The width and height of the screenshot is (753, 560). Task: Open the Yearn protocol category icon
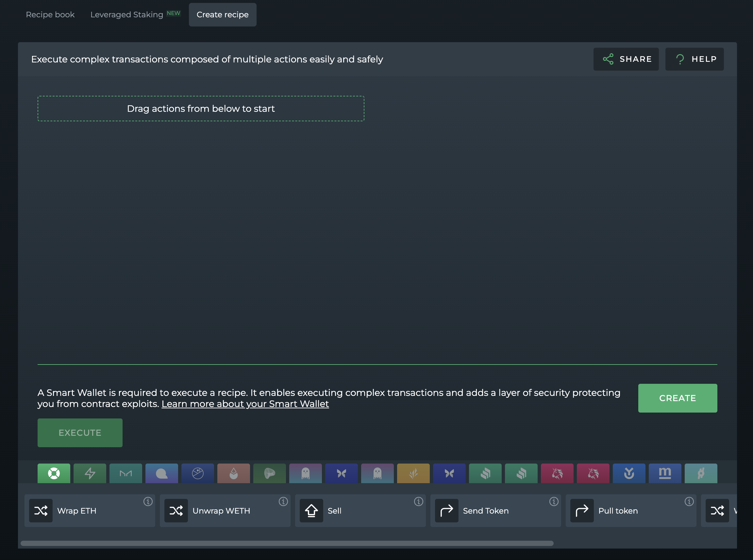629,473
